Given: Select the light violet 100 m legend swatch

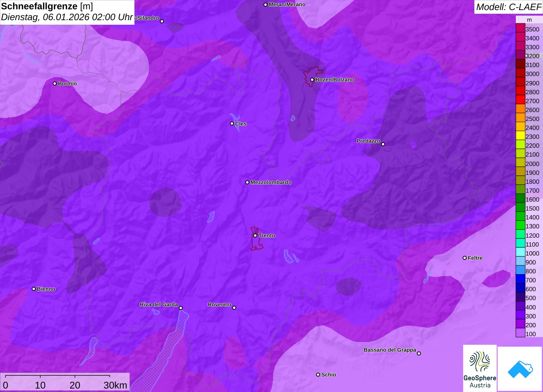Looking at the screenshot, I should click(x=521, y=333).
